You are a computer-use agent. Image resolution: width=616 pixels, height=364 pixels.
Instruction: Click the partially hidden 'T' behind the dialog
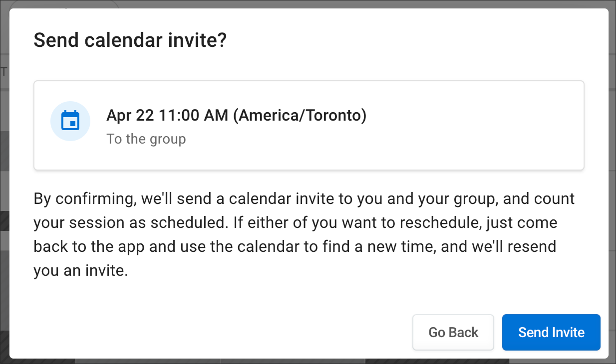pyautogui.click(x=3, y=72)
